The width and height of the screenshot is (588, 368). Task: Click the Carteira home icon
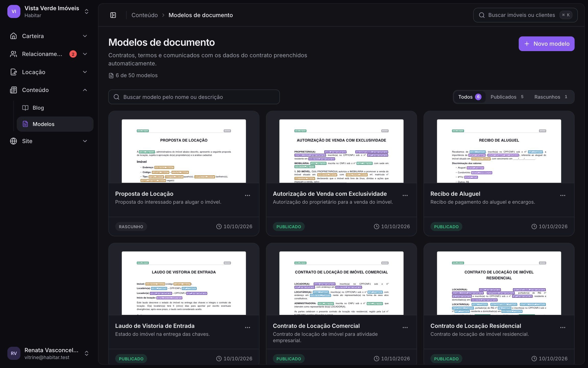tap(14, 36)
